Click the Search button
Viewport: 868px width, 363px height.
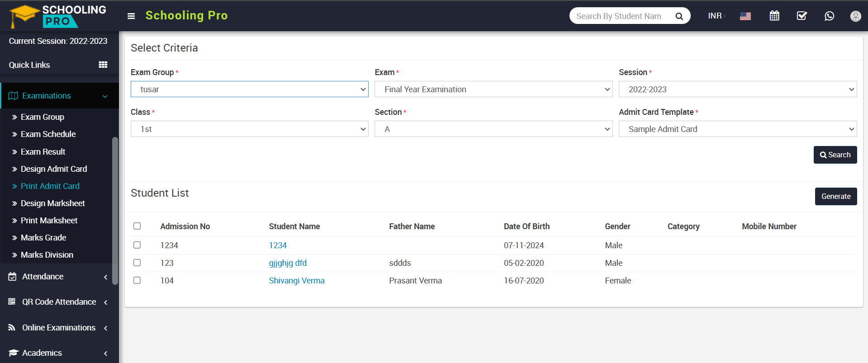(x=835, y=155)
